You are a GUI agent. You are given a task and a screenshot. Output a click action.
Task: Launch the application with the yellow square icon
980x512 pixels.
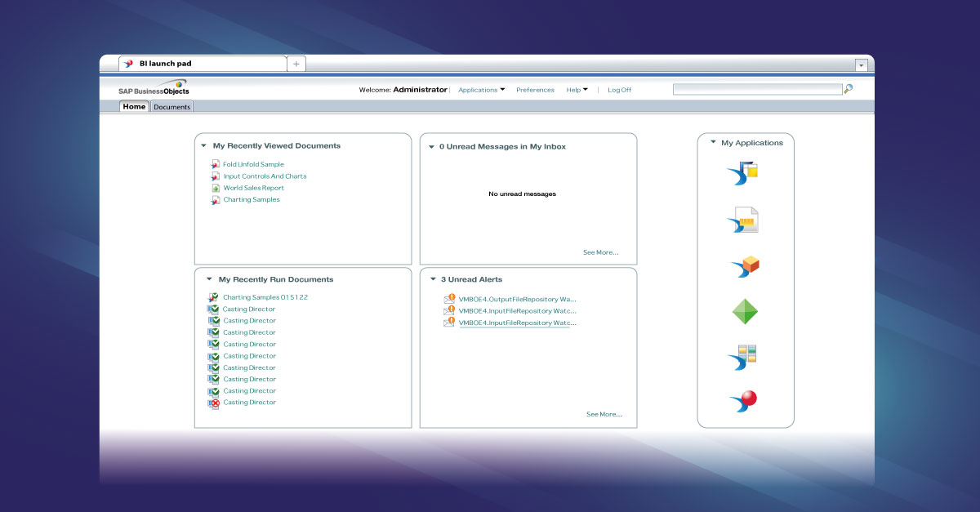tap(744, 173)
